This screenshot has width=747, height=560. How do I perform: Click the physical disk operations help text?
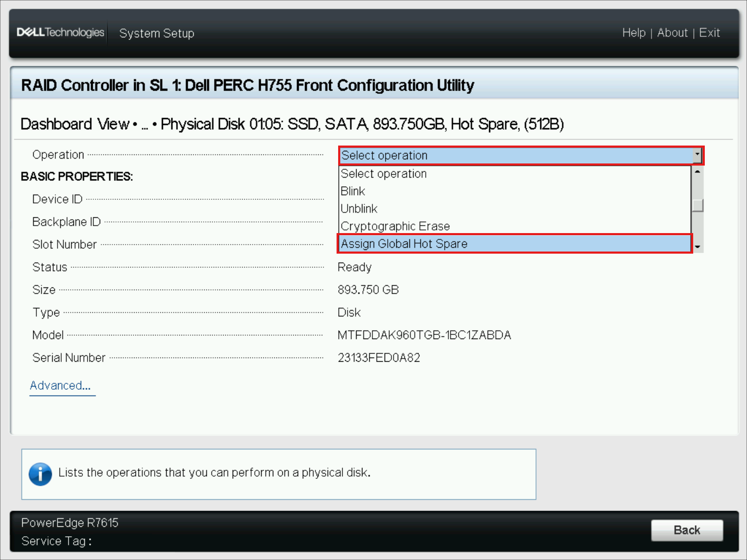coord(214,472)
